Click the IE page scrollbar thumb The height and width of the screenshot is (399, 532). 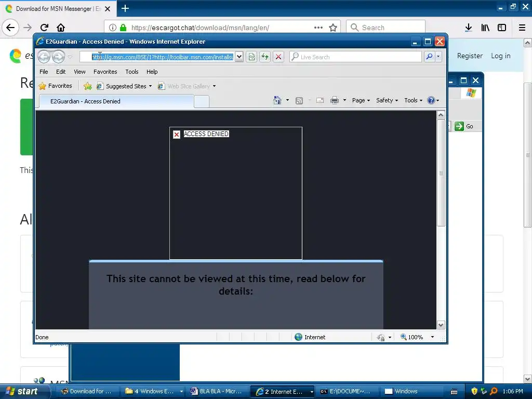441,173
